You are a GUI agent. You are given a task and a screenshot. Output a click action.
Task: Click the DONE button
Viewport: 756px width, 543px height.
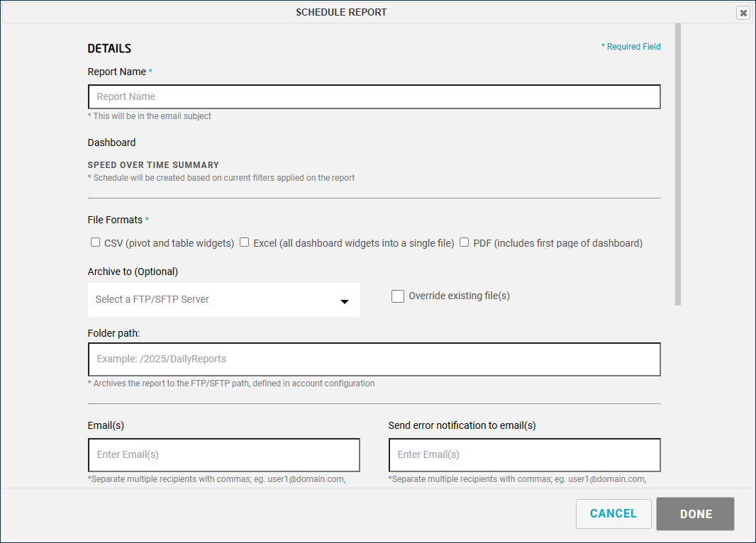695,514
